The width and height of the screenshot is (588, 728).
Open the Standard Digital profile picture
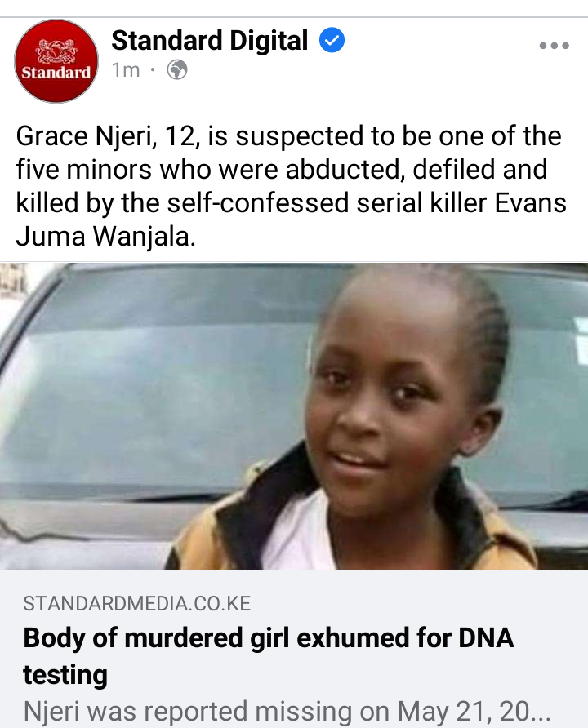56,61
